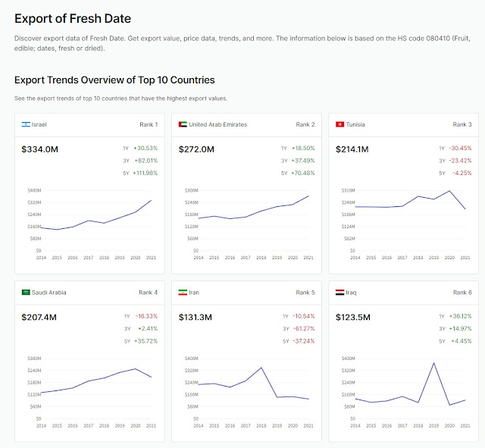Click the Tunisia export trend chart
This screenshot has width=485, height=448.
pyautogui.click(x=404, y=220)
